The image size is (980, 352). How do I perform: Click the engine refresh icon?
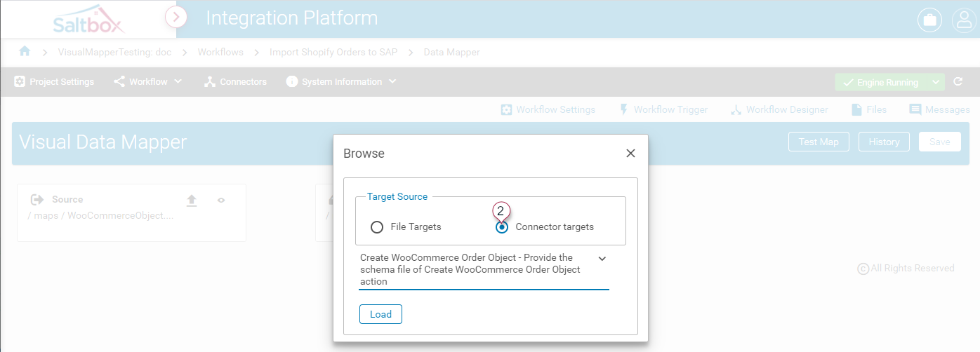958,82
